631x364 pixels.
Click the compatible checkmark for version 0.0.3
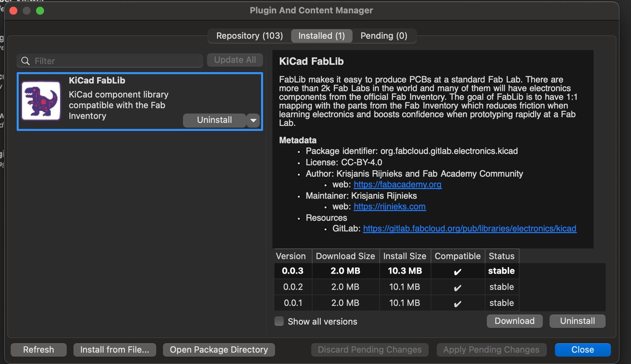click(x=457, y=272)
